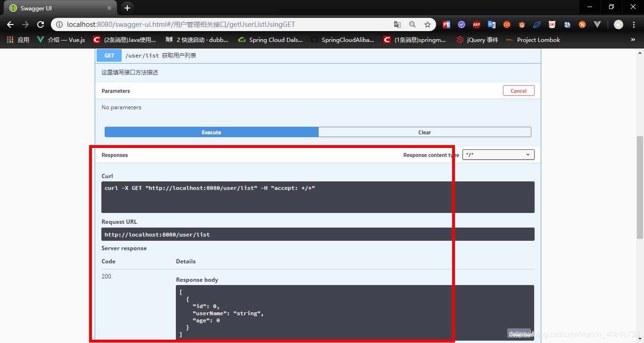Open the blue leaf extension icon
This screenshot has height=343, width=644.
[537, 24]
